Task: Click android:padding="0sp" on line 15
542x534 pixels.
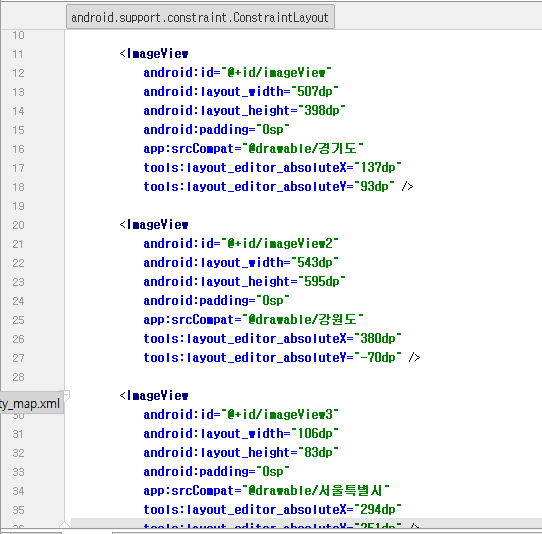Action: 216,130
